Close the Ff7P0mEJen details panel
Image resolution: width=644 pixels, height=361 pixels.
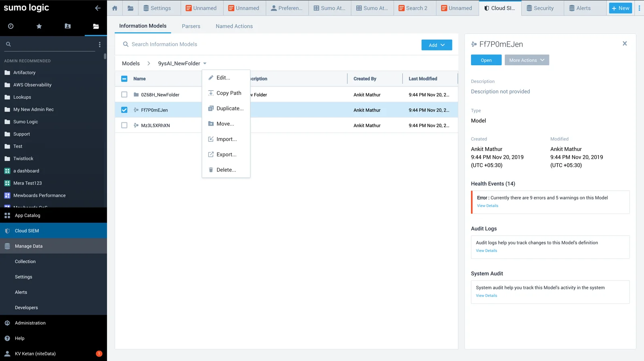(625, 44)
